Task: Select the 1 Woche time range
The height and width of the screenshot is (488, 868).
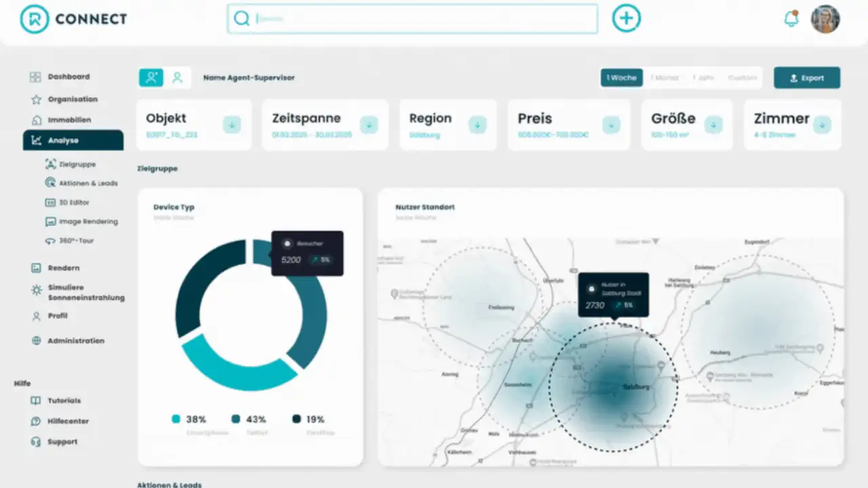Action: pyautogui.click(x=622, y=78)
